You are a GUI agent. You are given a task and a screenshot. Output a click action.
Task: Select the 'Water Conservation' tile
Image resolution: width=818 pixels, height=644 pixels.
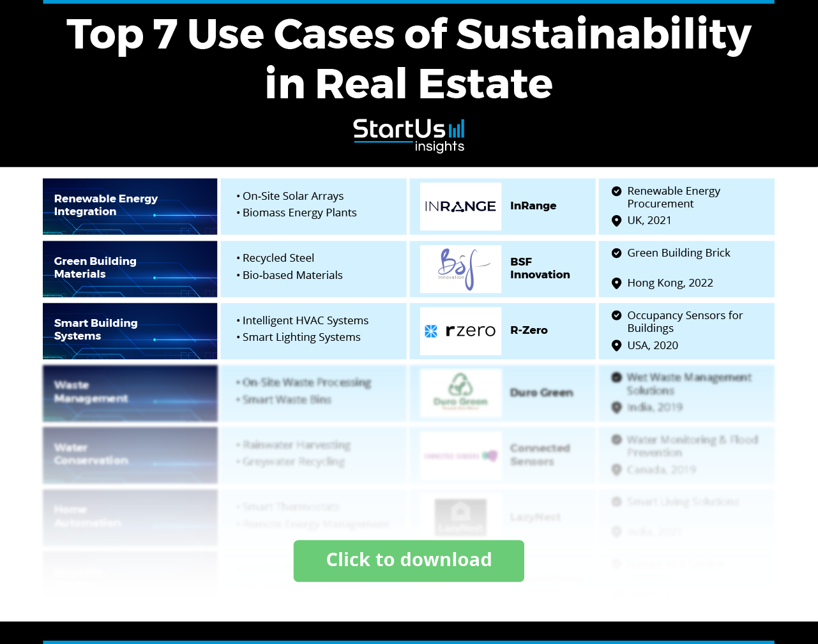(130, 455)
